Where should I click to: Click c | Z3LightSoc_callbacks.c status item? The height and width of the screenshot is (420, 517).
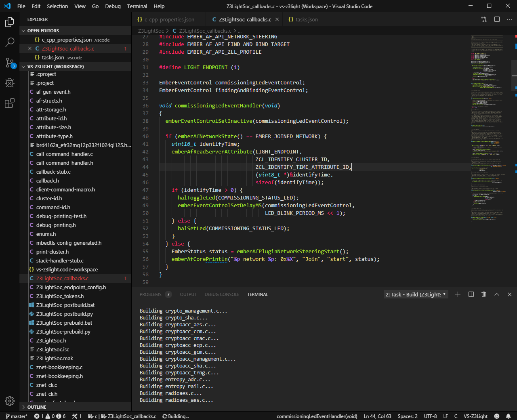(122, 416)
